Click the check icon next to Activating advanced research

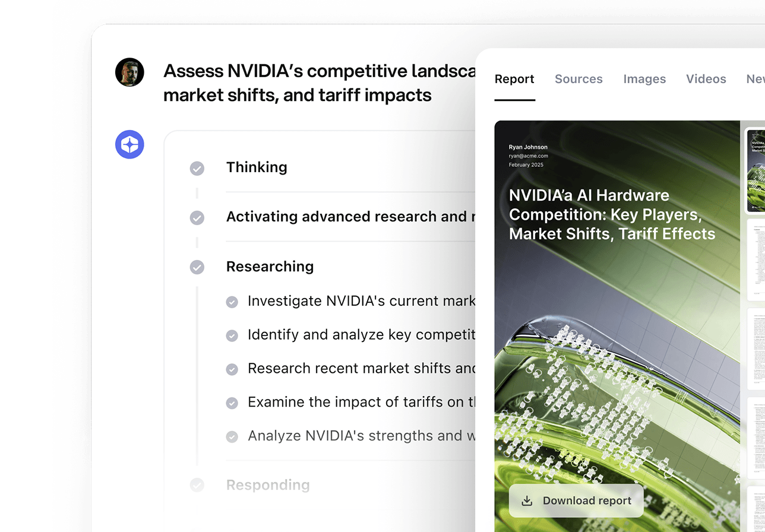pyautogui.click(x=197, y=218)
